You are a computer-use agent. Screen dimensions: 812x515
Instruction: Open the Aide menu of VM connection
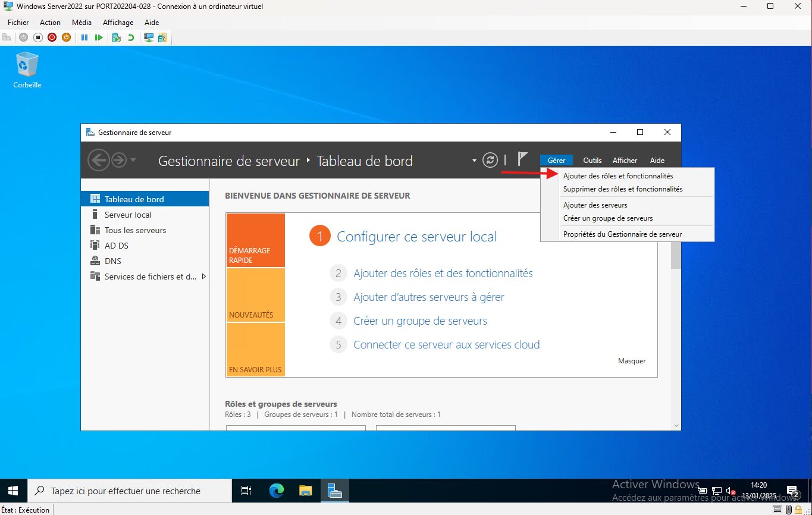click(x=152, y=22)
